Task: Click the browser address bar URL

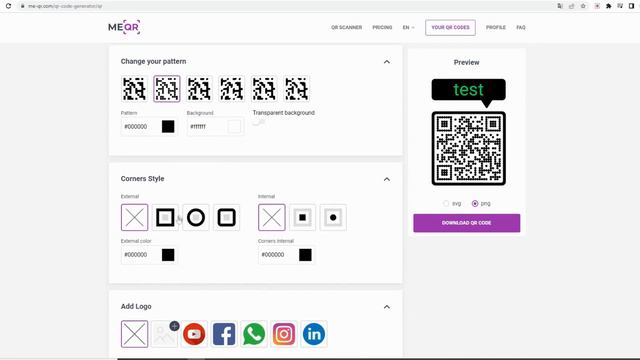Action: (x=65, y=6)
